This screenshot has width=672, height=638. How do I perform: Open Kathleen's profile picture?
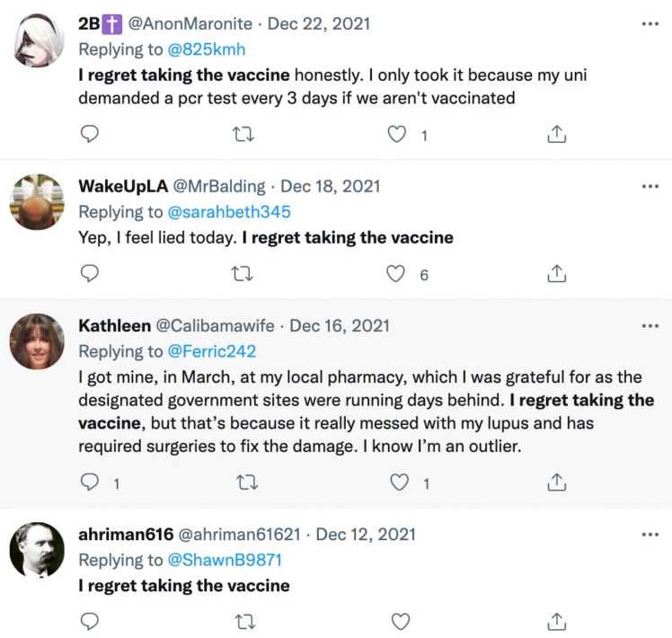click(37, 341)
